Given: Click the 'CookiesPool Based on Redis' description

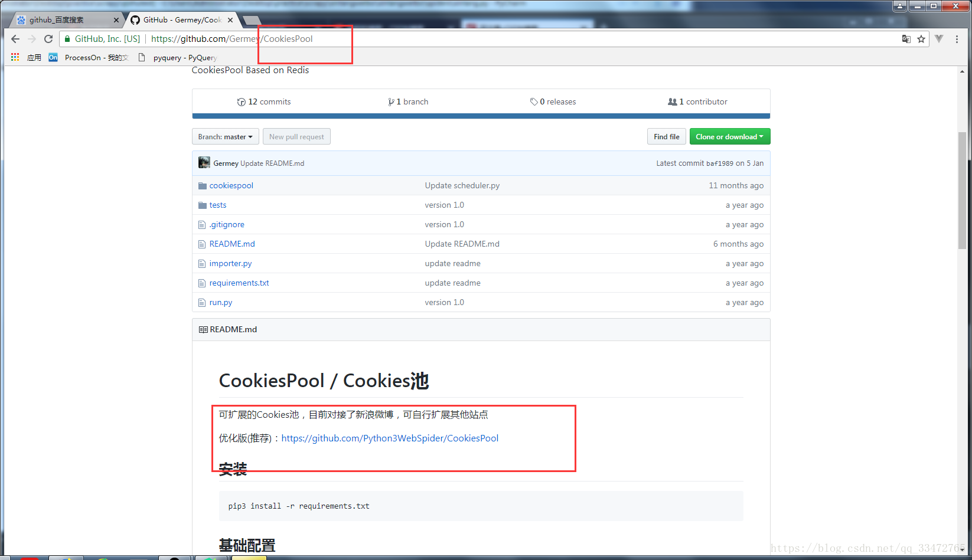Looking at the screenshot, I should 250,70.
